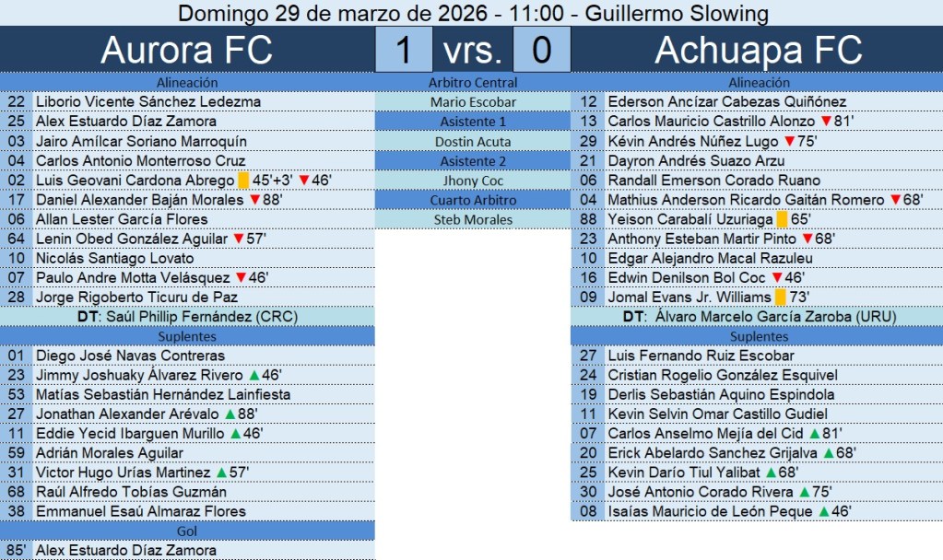Image resolution: width=943 pixels, height=560 pixels.
Task: Click the Gol section header
Action: click(x=187, y=531)
